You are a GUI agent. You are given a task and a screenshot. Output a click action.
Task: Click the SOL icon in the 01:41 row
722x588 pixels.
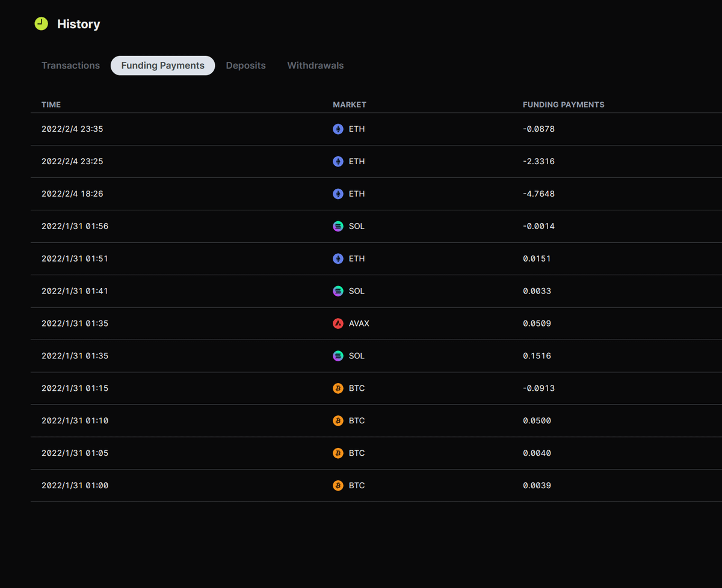(338, 291)
